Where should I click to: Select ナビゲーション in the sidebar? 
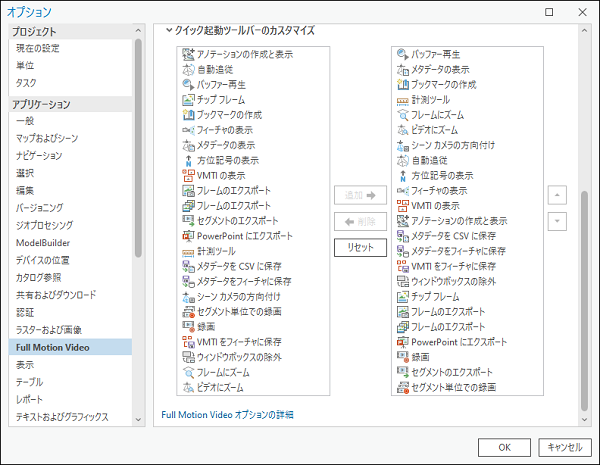[x=70, y=156]
